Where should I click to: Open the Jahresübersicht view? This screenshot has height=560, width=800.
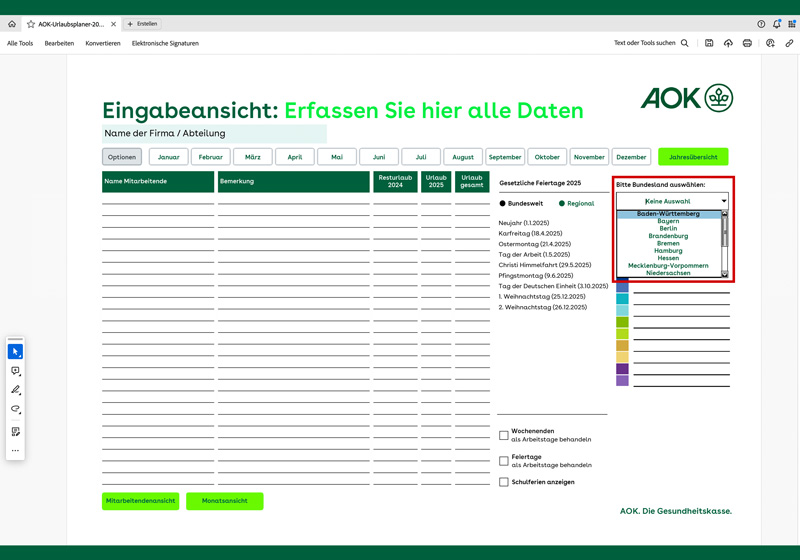693,157
